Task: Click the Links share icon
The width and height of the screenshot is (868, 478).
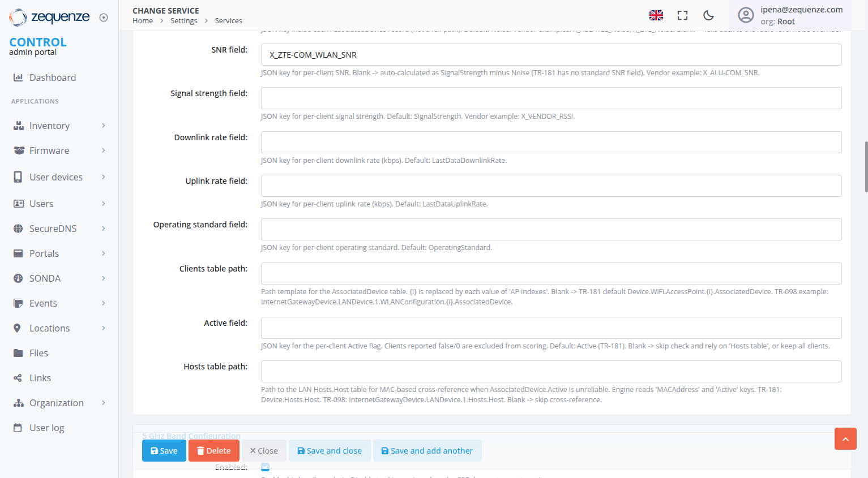Action: coord(19,377)
